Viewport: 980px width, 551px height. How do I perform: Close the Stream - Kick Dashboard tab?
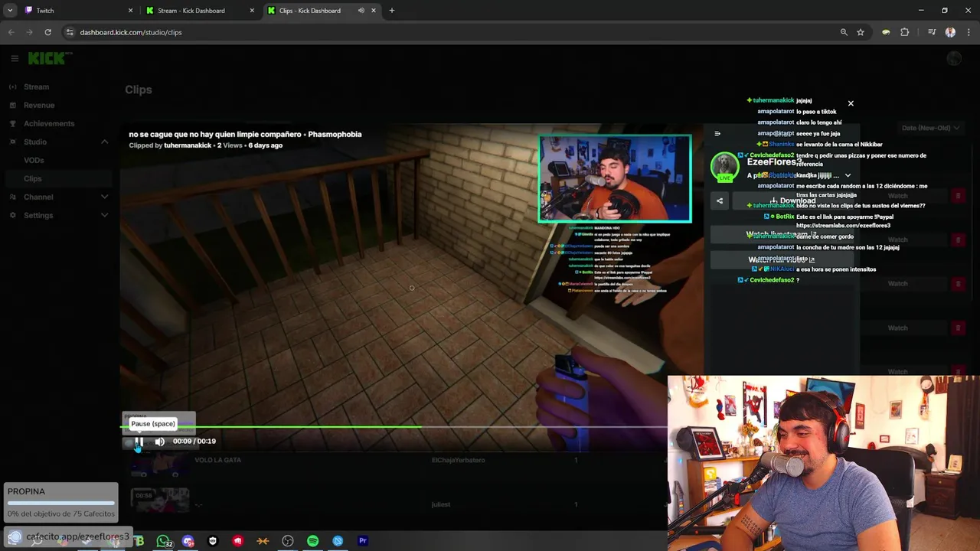252,11
